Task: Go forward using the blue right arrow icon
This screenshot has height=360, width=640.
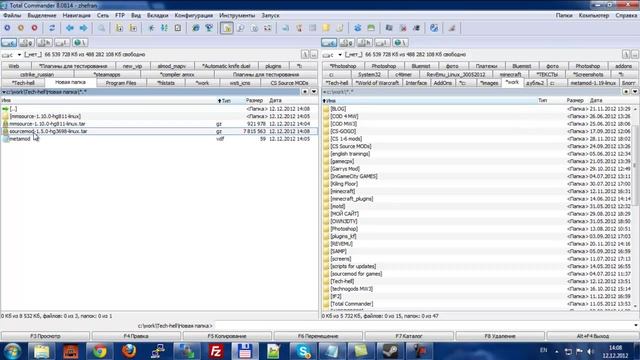Action: (84, 28)
